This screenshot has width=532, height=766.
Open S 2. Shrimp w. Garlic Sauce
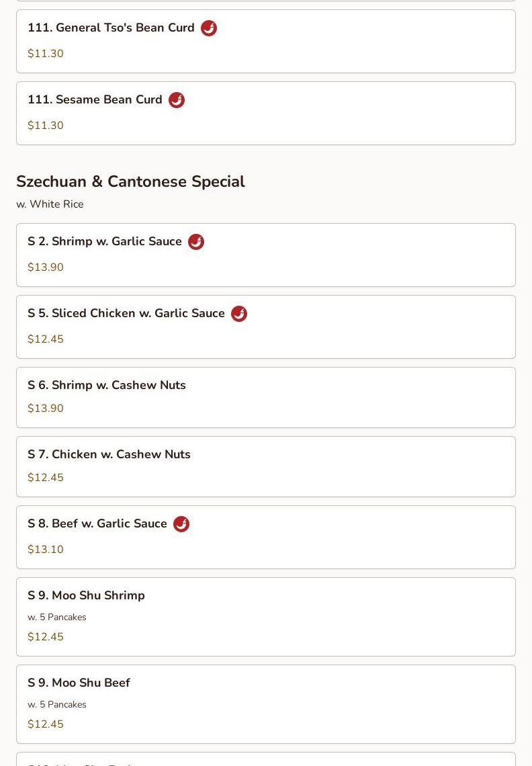click(x=266, y=255)
